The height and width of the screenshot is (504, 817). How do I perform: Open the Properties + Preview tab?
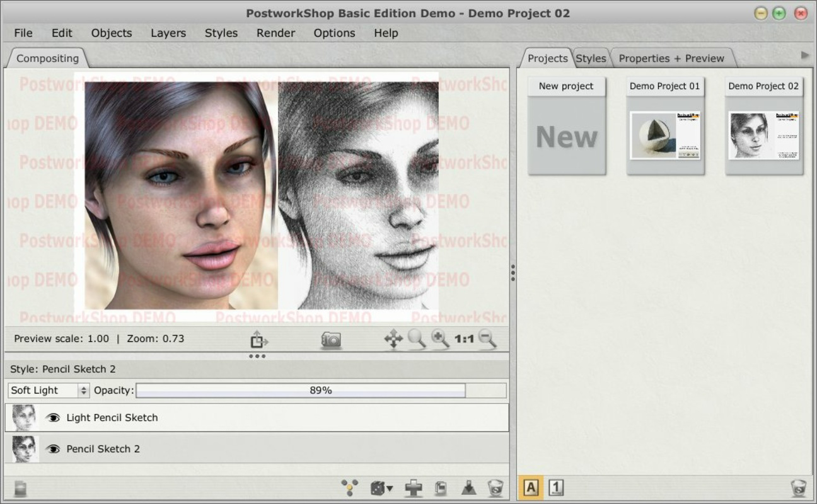pos(671,58)
